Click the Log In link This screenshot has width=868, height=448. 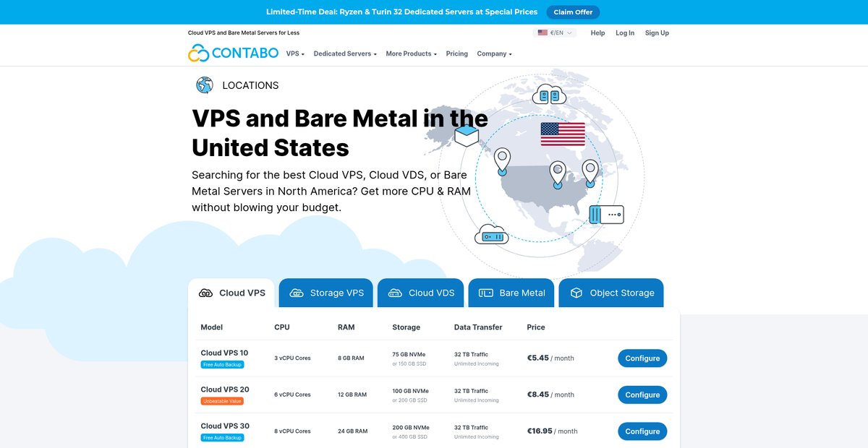click(625, 33)
